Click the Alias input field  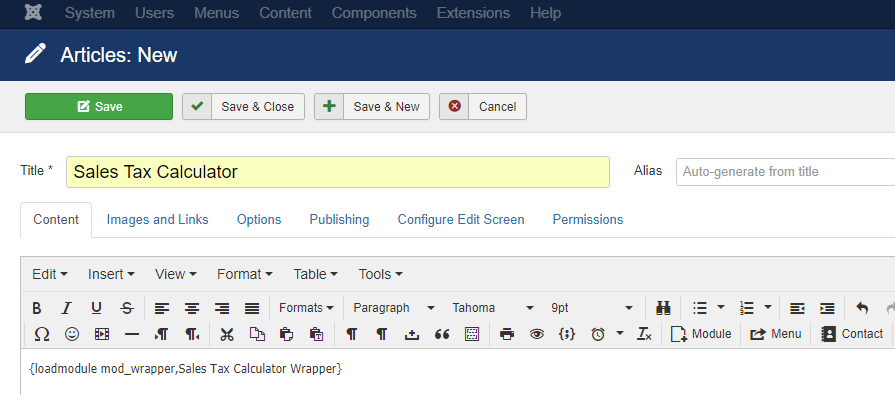point(785,171)
